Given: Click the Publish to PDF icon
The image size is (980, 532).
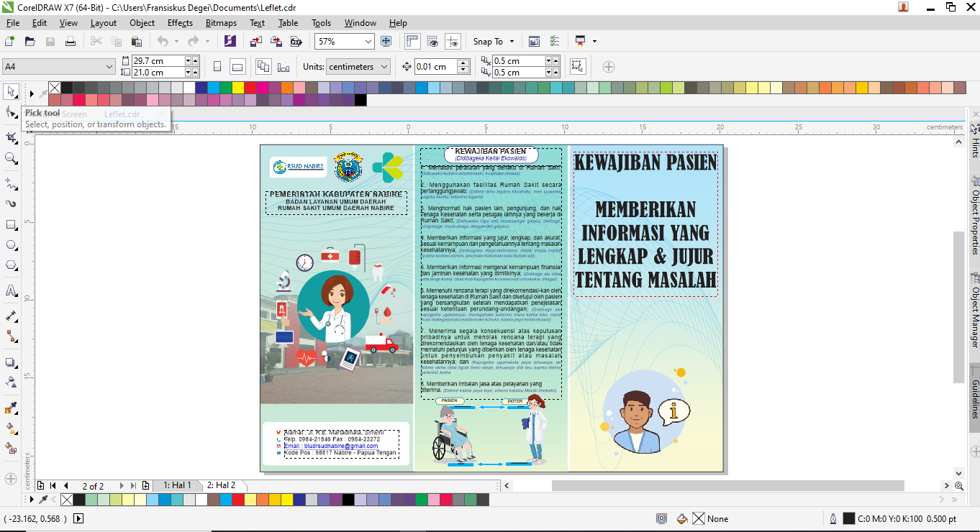Looking at the screenshot, I should tap(295, 42).
